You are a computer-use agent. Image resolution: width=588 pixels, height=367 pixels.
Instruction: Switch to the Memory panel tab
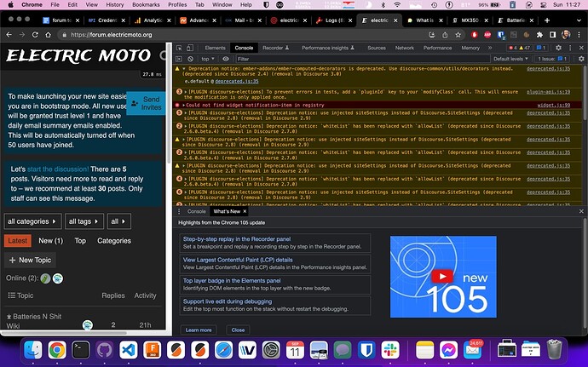pos(470,48)
